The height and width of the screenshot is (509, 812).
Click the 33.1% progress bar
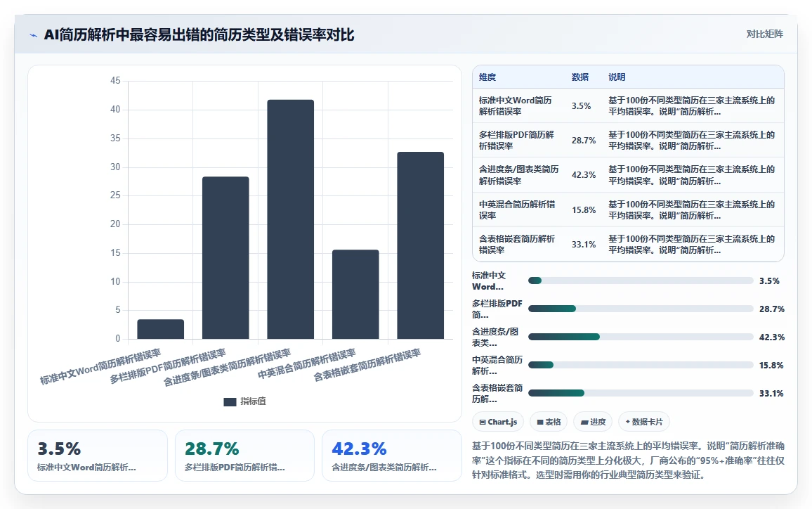tap(641, 393)
